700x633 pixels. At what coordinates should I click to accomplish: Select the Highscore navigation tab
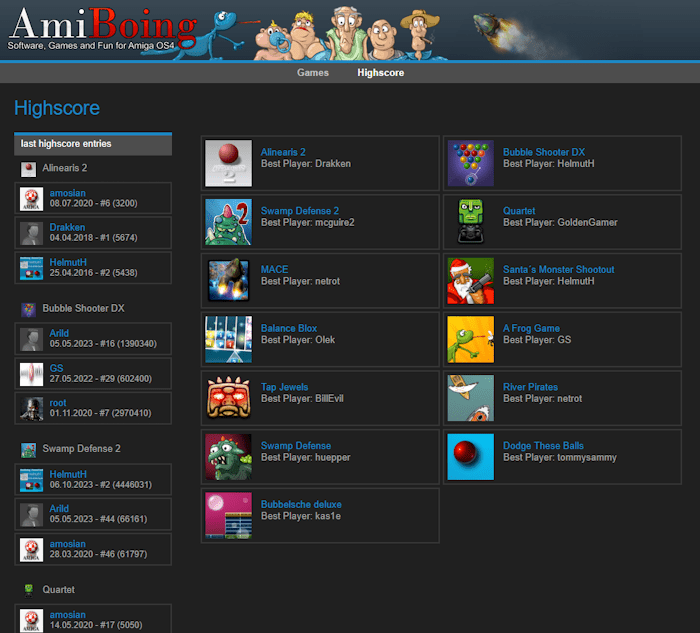[381, 73]
